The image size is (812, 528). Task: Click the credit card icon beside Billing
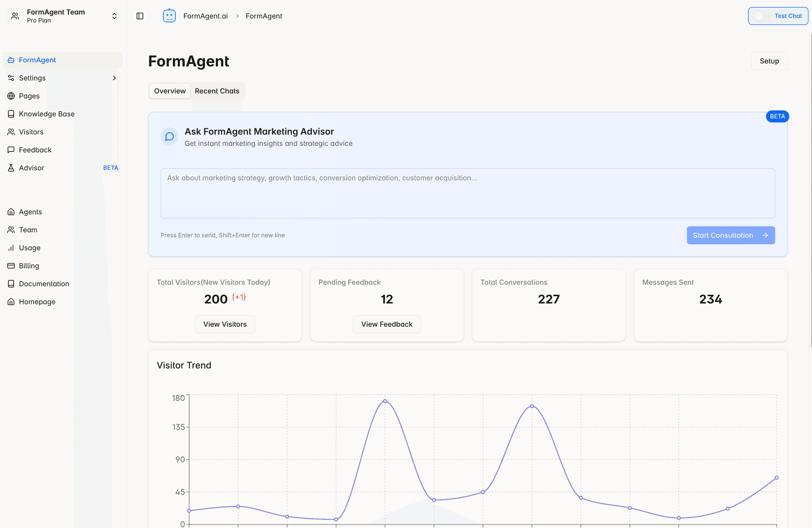[x=11, y=266]
